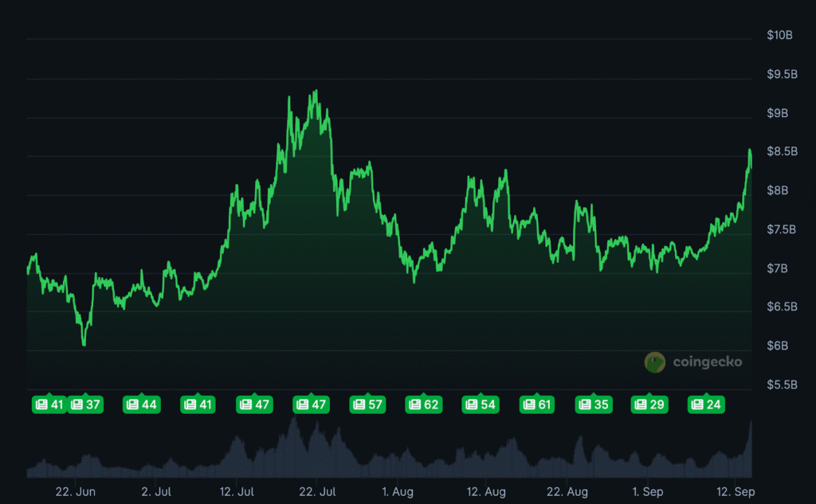Click the news marker labeled 54

click(481, 404)
